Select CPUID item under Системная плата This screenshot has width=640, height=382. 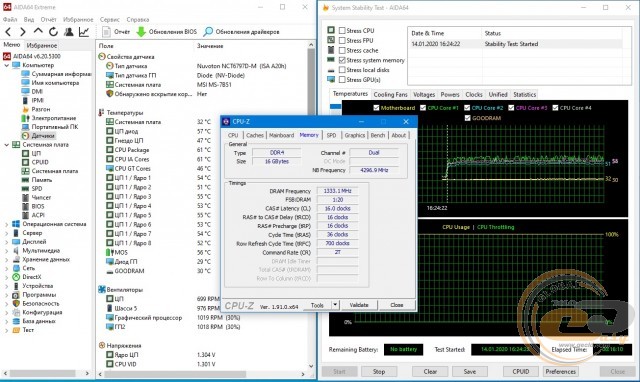(x=35, y=162)
